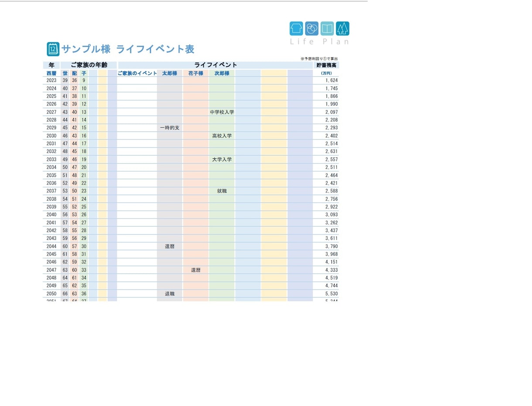Click the open book icon in logo
Screen dimensions: 532x406
pos(327,29)
